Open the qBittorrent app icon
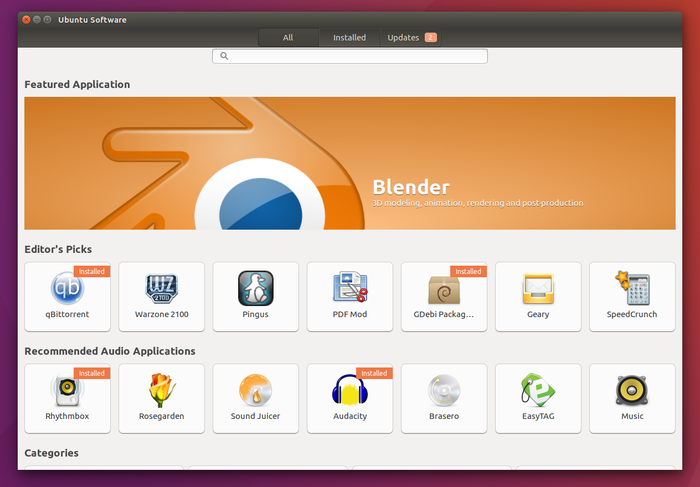This screenshot has width=700, height=487. point(67,288)
